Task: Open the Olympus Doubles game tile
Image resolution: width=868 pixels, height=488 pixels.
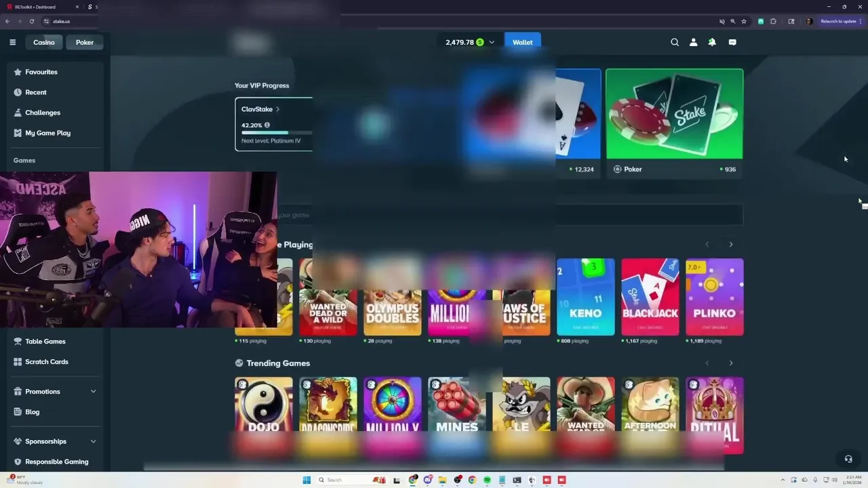Action: (x=392, y=297)
